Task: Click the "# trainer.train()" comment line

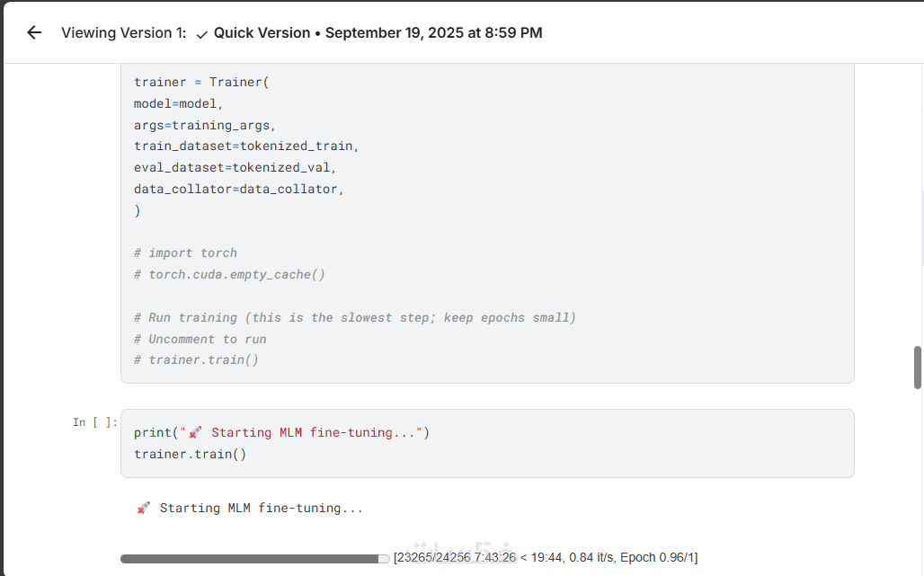Action: pyautogui.click(x=196, y=360)
